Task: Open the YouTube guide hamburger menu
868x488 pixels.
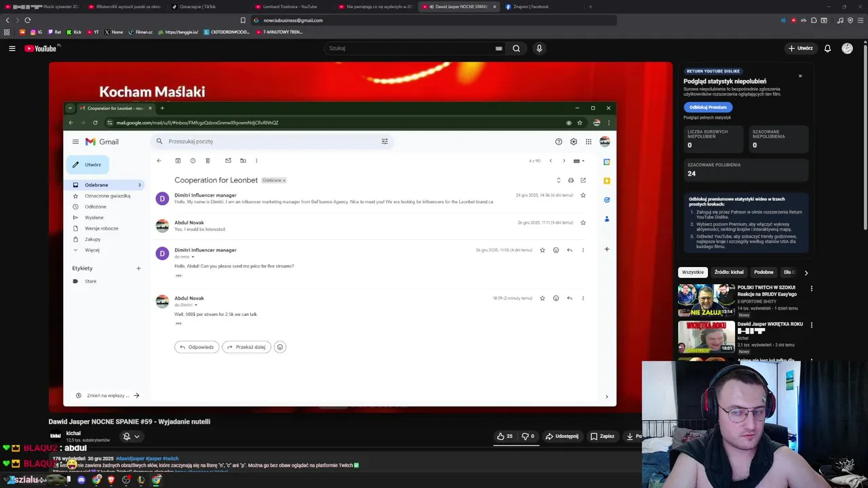Action: 12,48
